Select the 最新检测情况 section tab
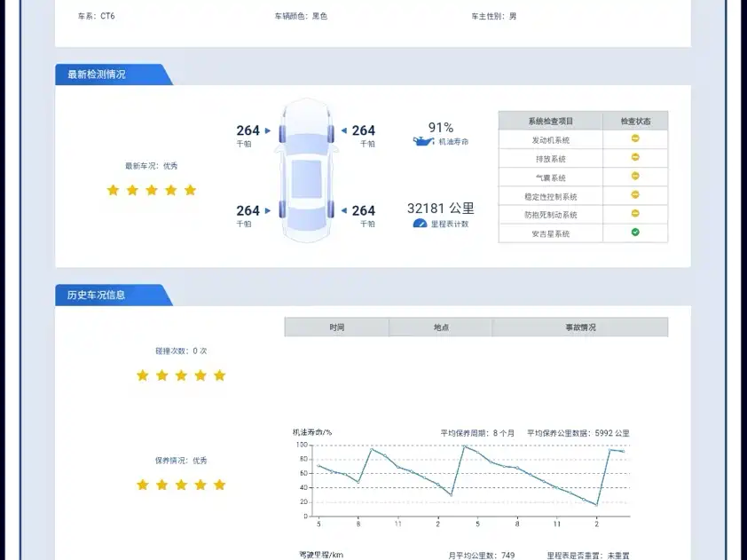Screen dimensions: 747x560 97,75
